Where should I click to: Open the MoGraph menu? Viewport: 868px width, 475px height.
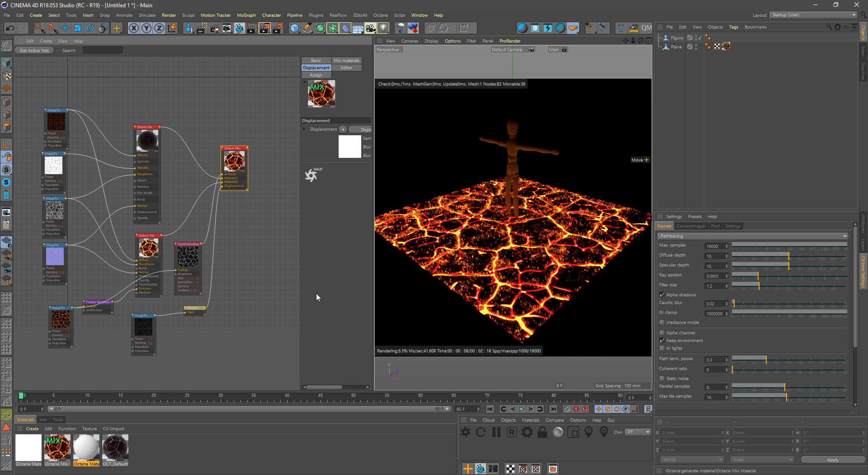click(x=246, y=15)
